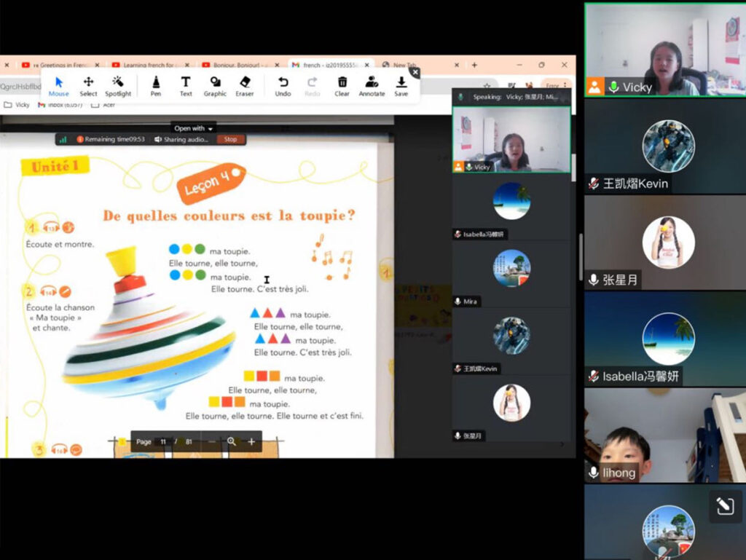Save the annotated screen

click(x=401, y=87)
